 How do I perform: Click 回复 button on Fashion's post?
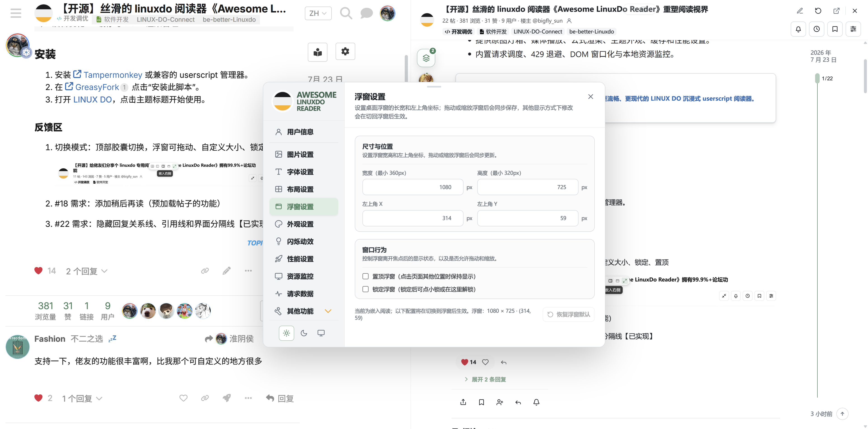coord(280,398)
